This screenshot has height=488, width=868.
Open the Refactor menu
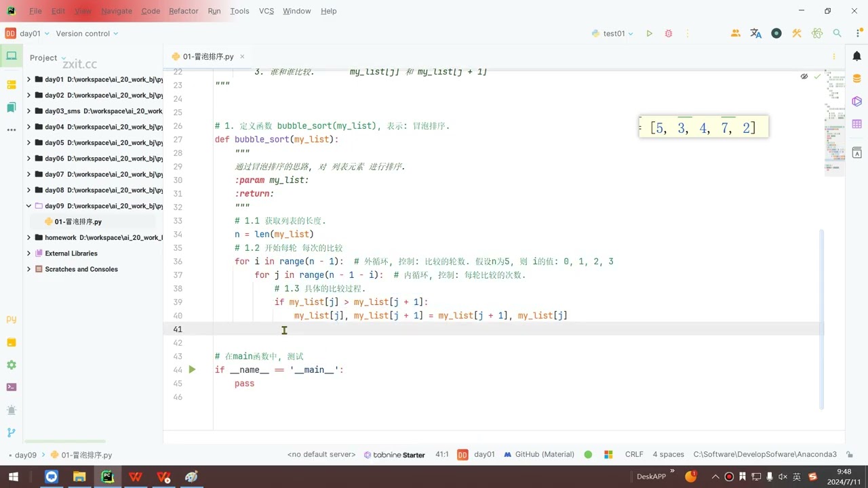coord(183,11)
